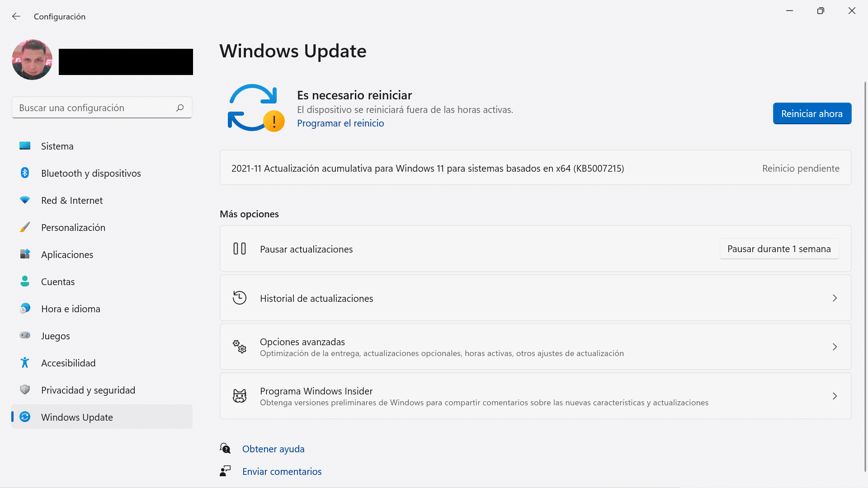Screen dimensions: 868x488
Task: Go to Red & Internet settings
Action: tap(102, 200)
